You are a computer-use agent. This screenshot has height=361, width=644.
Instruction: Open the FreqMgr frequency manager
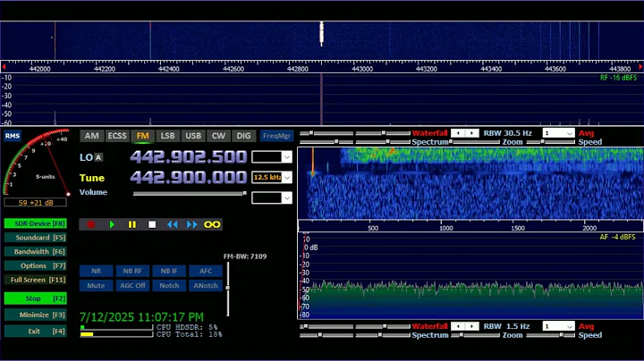[x=276, y=136]
